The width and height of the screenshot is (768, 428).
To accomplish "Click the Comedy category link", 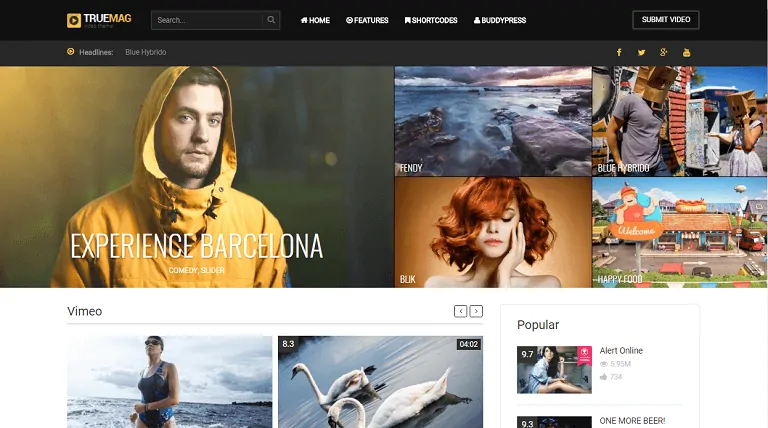I will [183, 270].
